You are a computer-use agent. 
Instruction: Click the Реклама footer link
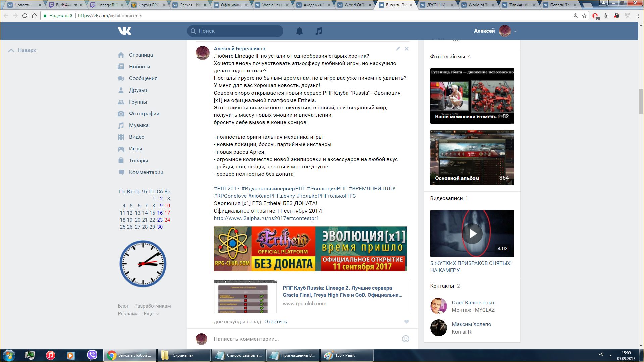(x=128, y=314)
